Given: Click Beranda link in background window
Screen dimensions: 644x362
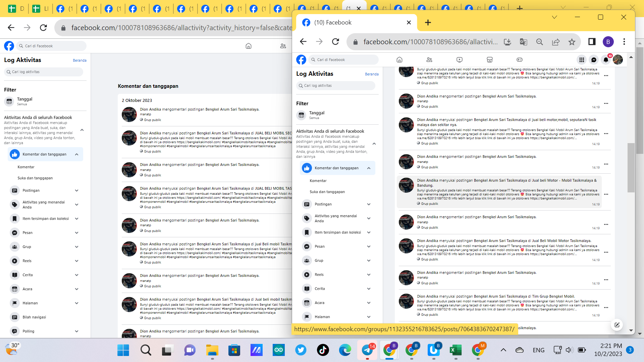Looking at the screenshot, I should tap(79, 60).
